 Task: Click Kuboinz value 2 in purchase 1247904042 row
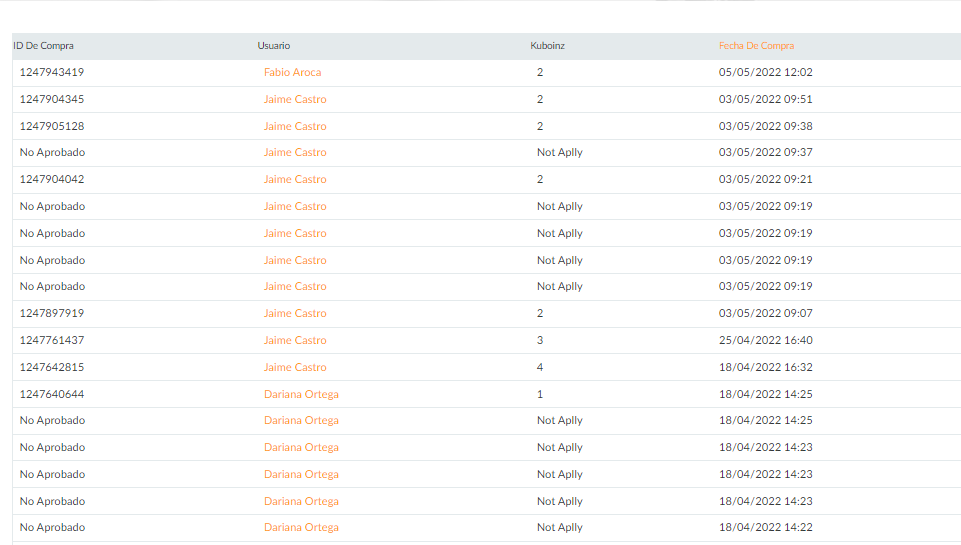[x=540, y=180]
